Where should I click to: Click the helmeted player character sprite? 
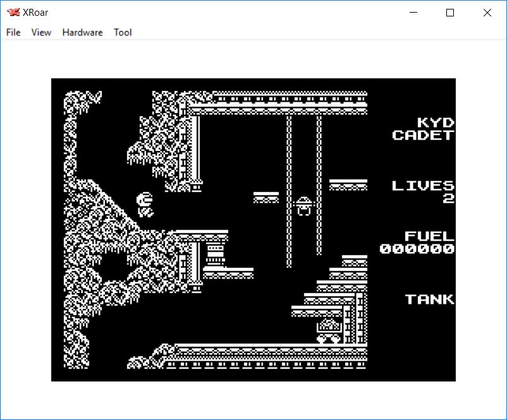pos(145,204)
